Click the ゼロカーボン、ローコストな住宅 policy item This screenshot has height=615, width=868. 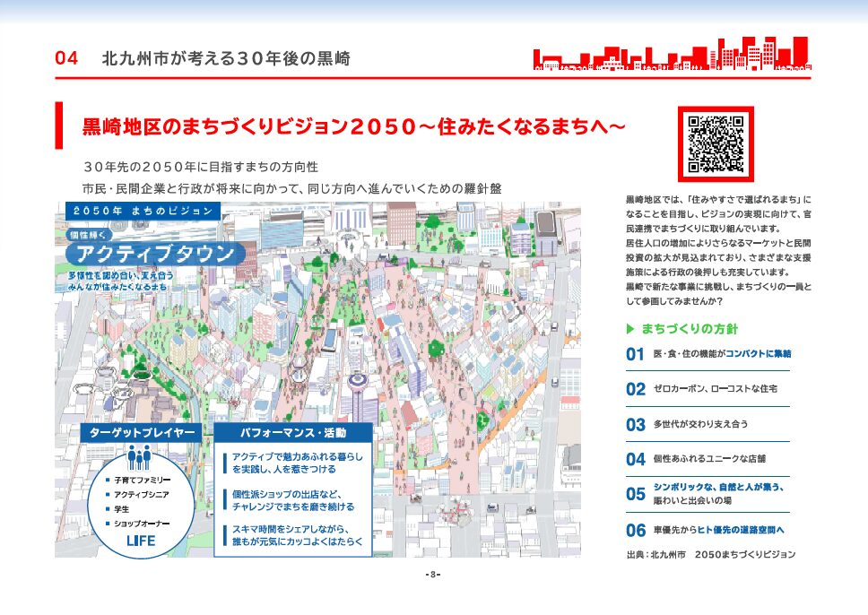[x=715, y=388]
